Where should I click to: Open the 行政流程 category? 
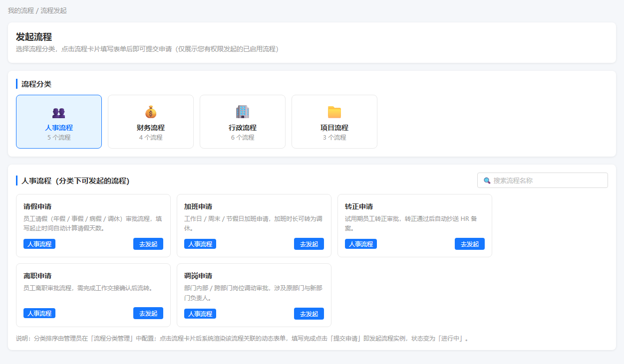click(243, 122)
